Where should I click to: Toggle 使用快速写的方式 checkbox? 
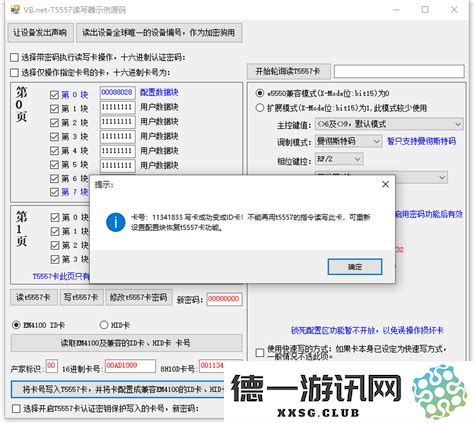(260, 353)
